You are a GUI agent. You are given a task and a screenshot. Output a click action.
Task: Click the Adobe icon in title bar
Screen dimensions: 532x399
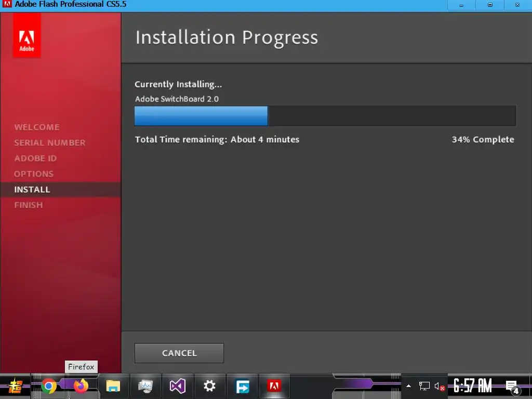click(x=7, y=4)
